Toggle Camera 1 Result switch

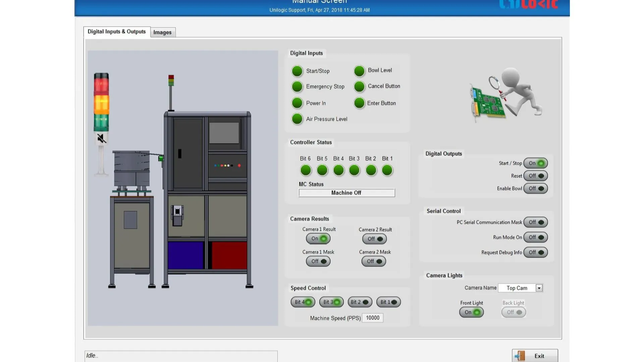[x=318, y=239]
